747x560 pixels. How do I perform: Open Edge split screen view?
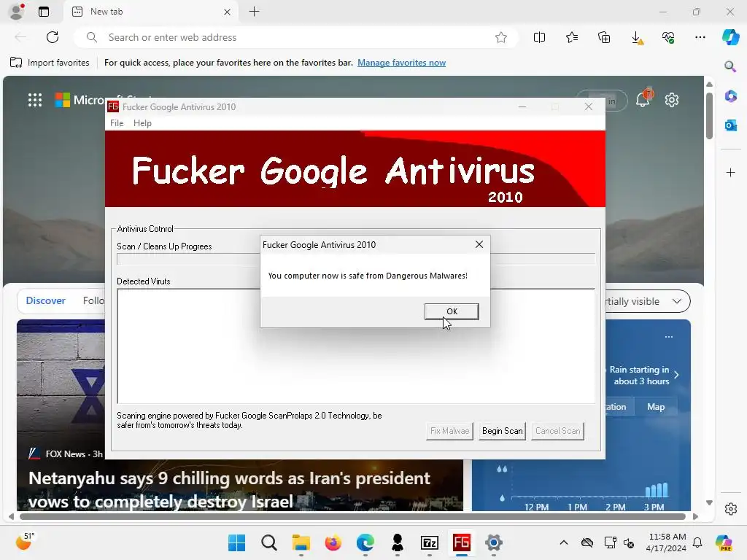539,37
